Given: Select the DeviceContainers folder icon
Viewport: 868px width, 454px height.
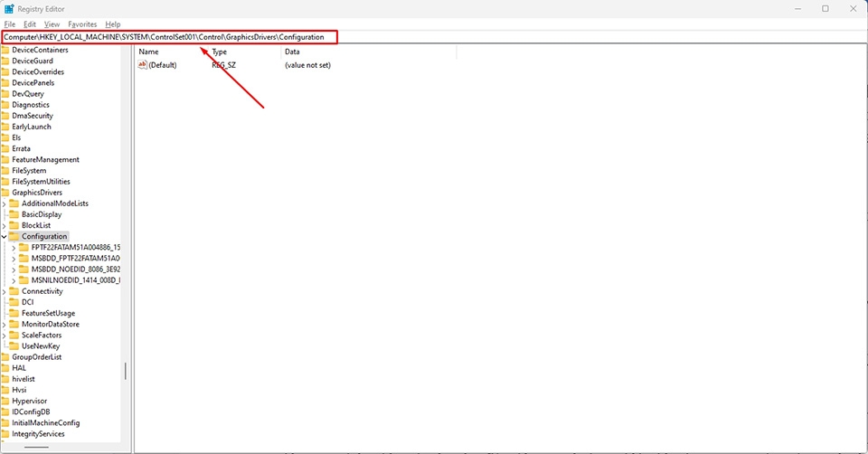Looking at the screenshot, I should click(x=5, y=50).
